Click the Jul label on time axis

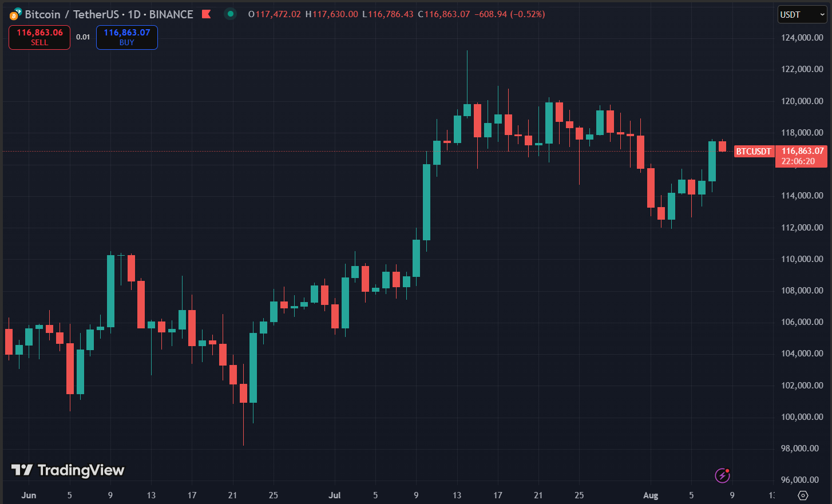[334, 495]
